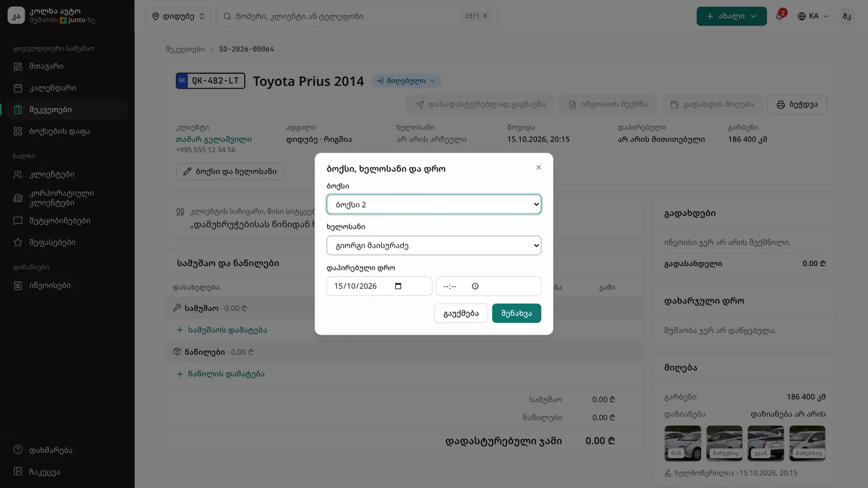868x488 pixels.
Task: Open the მარჯვნივ car photo thumbnail
Action: tap(724, 443)
